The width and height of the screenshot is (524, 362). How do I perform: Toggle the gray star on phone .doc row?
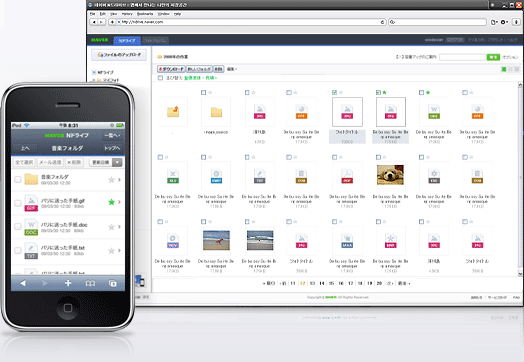(111, 227)
